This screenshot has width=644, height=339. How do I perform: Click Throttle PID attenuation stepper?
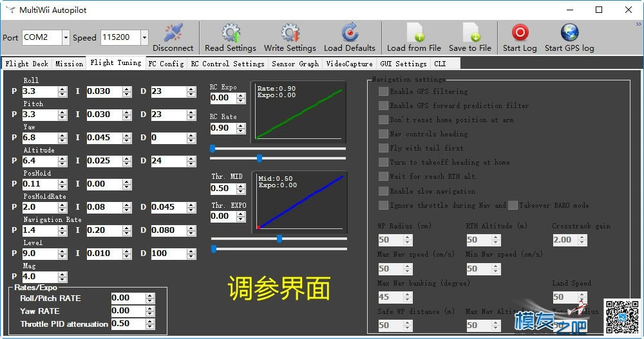150,324
